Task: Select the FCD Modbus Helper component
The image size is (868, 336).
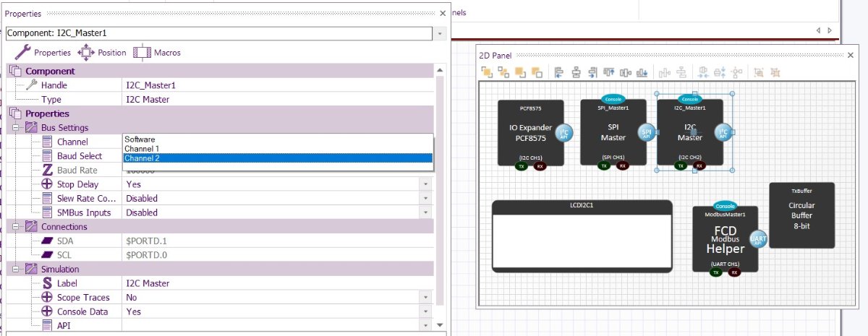Action: click(726, 239)
